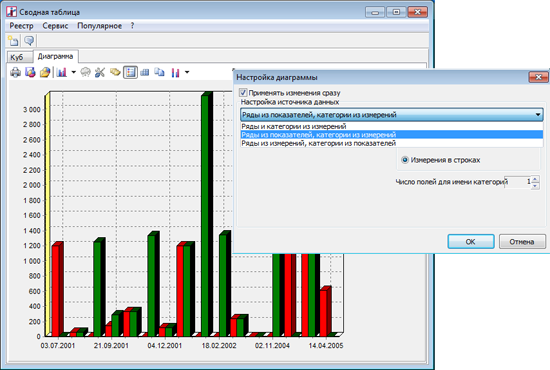Expand the chart type dropdown arrow
The image size is (550, 370).
point(73,73)
